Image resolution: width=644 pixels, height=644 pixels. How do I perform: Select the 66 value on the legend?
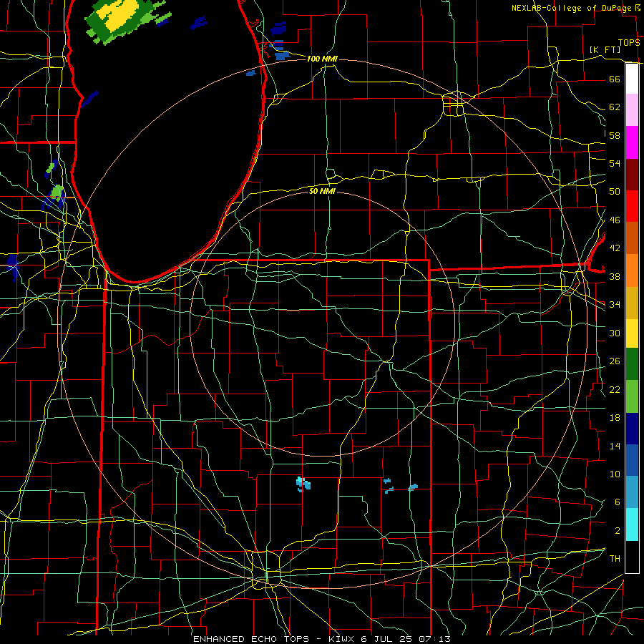tap(615, 79)
